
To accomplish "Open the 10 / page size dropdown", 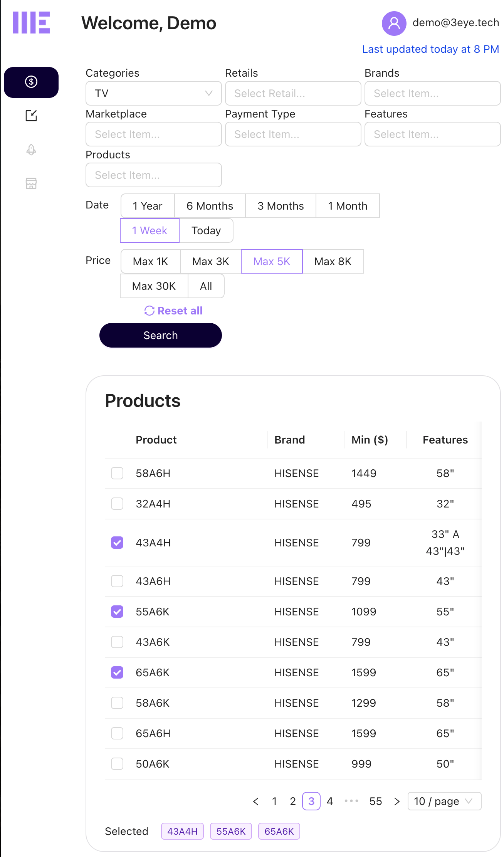I will coord(444,802).
